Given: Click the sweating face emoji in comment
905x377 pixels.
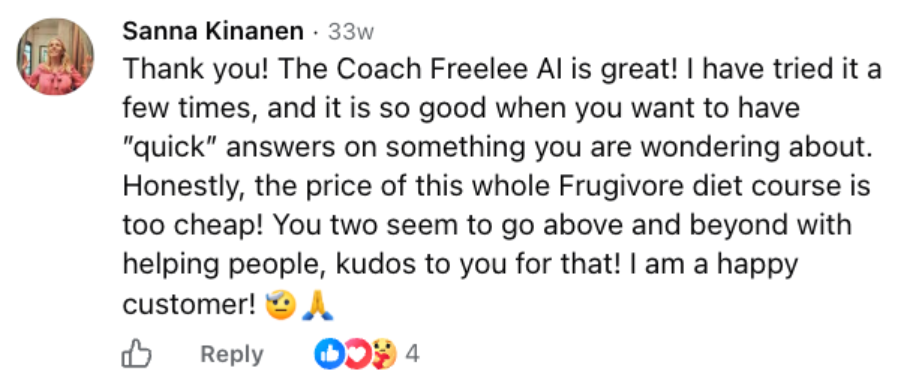Looking at the screenshot, I should click(281, 304).
